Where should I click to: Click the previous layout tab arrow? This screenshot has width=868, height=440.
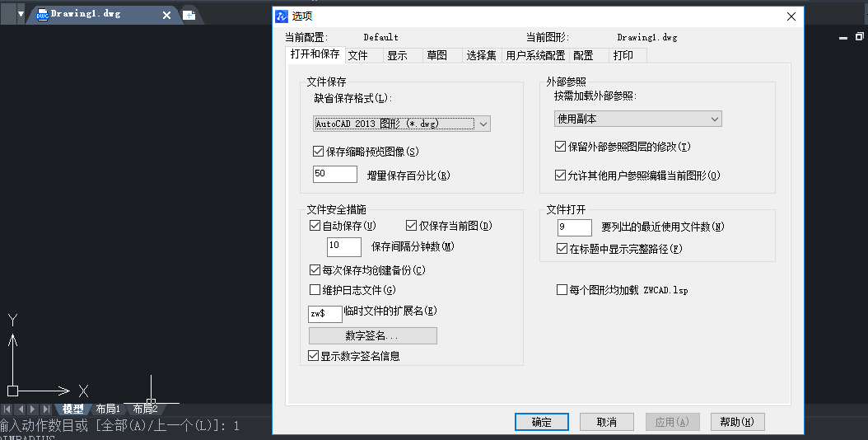[21, 409]
